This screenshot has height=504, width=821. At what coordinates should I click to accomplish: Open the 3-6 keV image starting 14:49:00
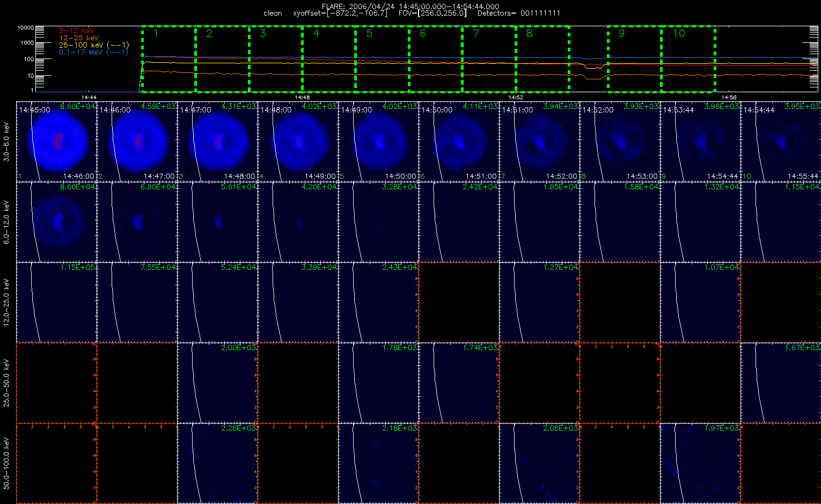tap(378, 141)
